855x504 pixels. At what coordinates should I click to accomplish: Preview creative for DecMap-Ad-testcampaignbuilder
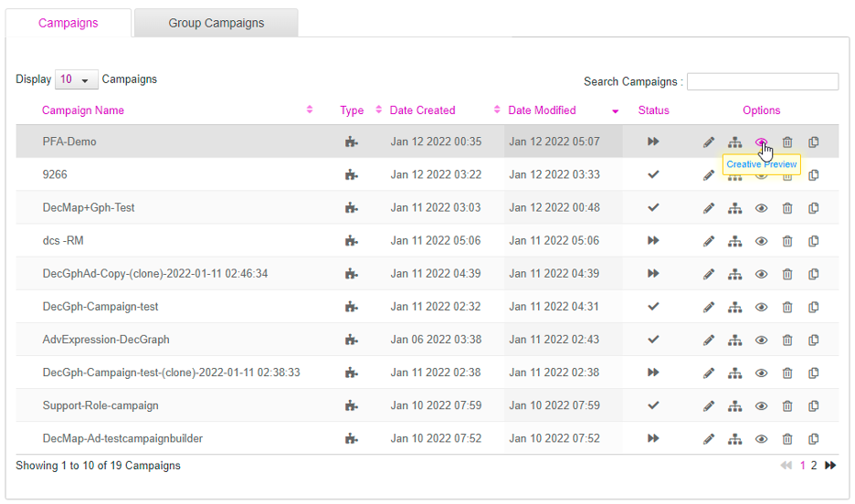[x=761, y=439]
